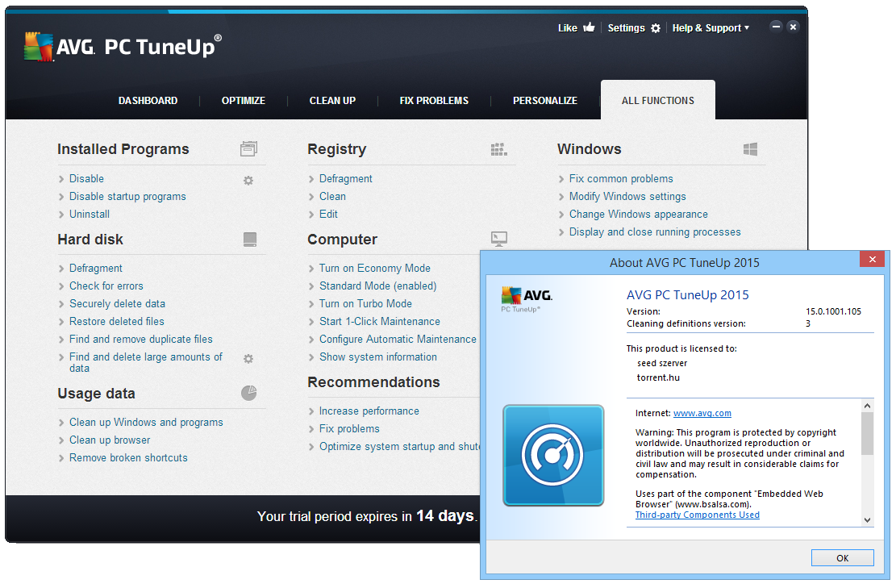Click the Usage data pie chart icon
Screen dimensions: 896x588
[x=248, y=393]
